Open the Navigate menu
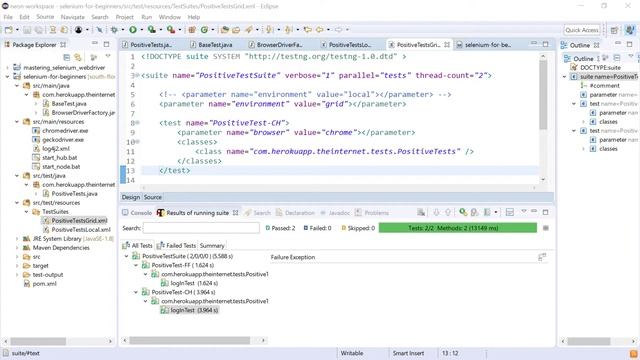 [73, 17]
